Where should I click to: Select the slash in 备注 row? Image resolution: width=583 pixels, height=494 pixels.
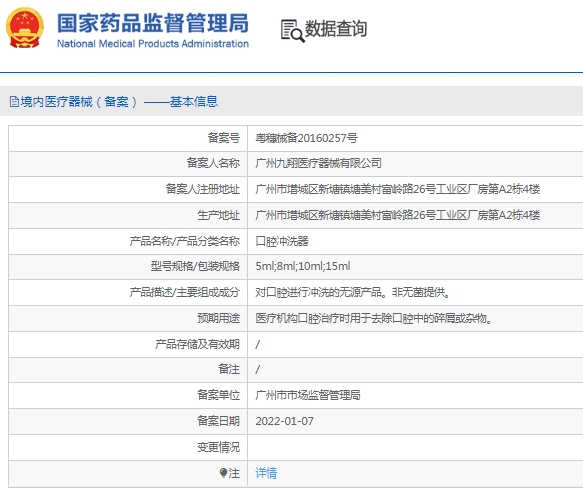point(258,369)
